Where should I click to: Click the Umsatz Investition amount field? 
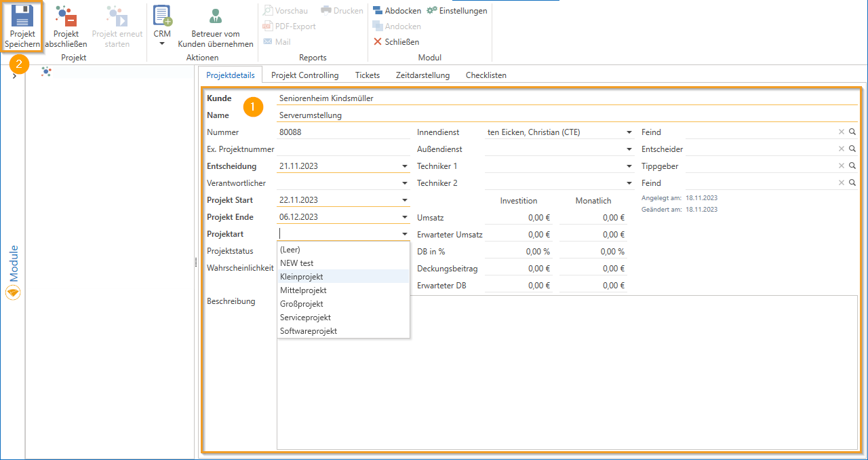[519, 218]
